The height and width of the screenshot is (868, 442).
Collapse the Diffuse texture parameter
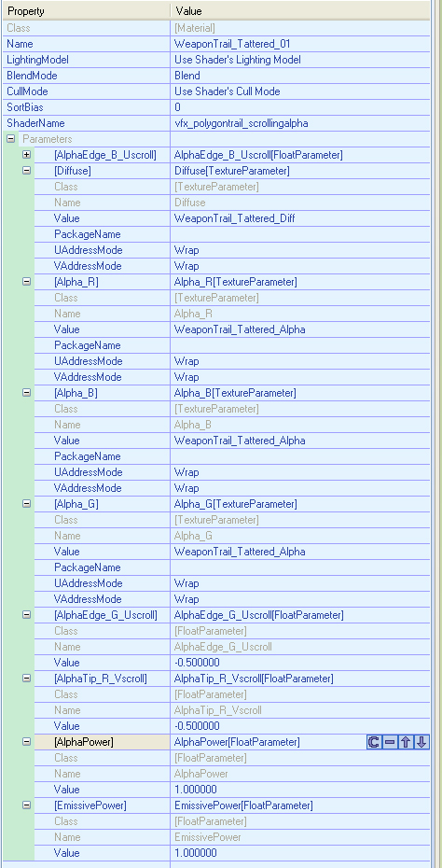tap(26, 171)
